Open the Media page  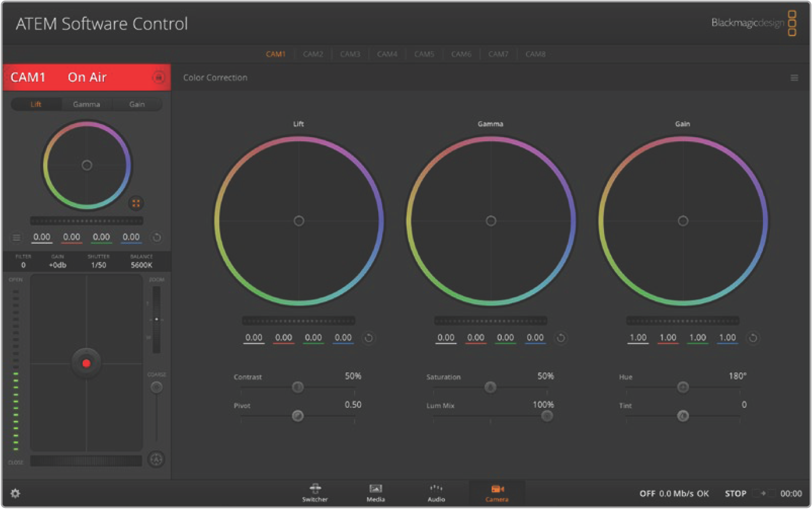click(x=375, y=492)
